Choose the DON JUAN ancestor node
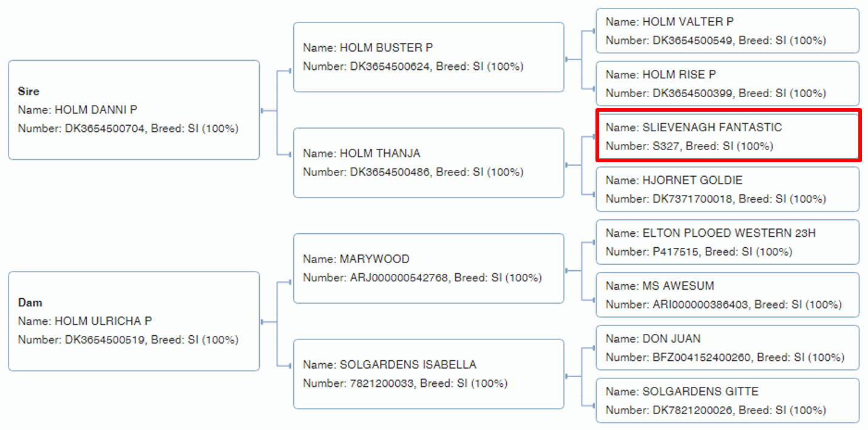Screen dimensions: 868x430 (727, 348)
